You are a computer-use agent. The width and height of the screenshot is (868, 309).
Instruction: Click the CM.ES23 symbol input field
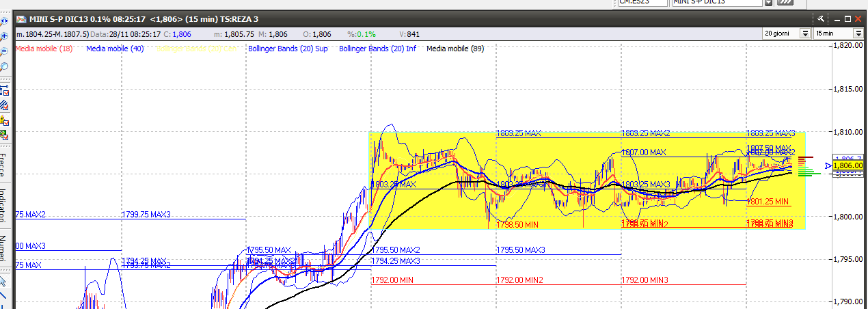coord(642,3)
